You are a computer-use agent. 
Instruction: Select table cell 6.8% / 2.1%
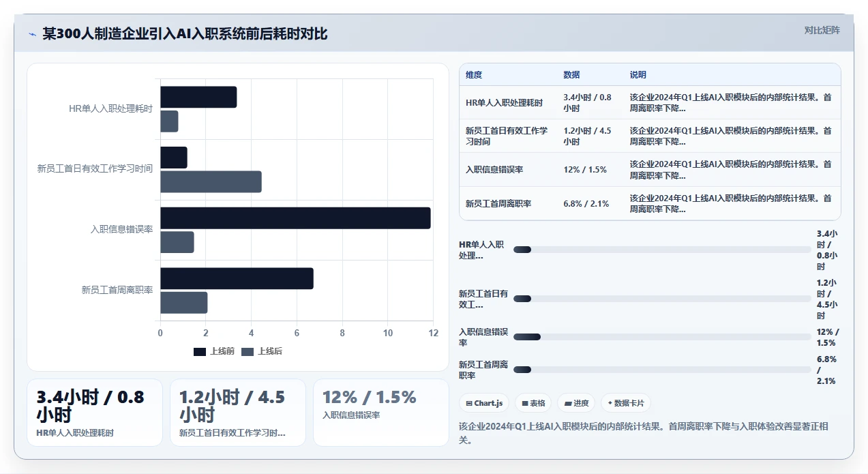590,203
